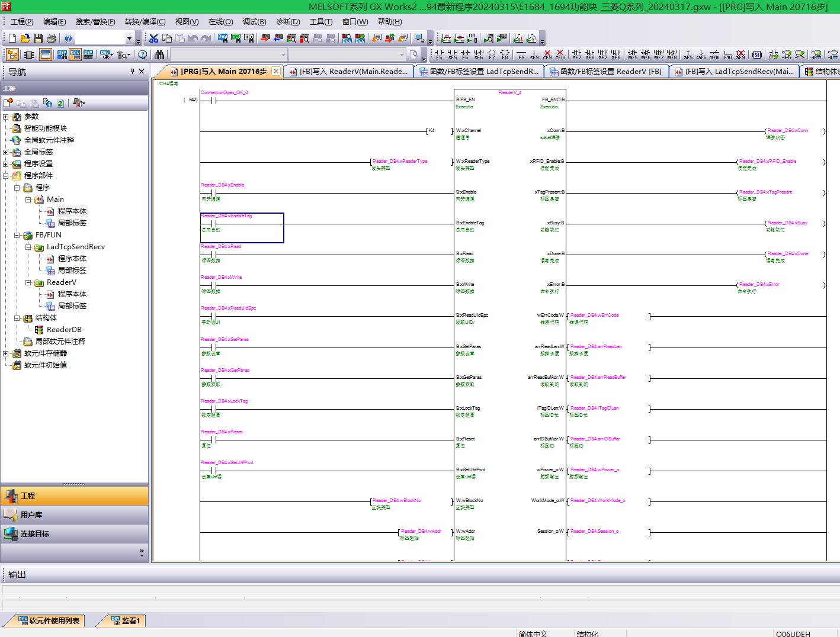The width and height of the screenshot is (840, 637).
Task: Insert an F5 open contact
Action: point(439,55)
